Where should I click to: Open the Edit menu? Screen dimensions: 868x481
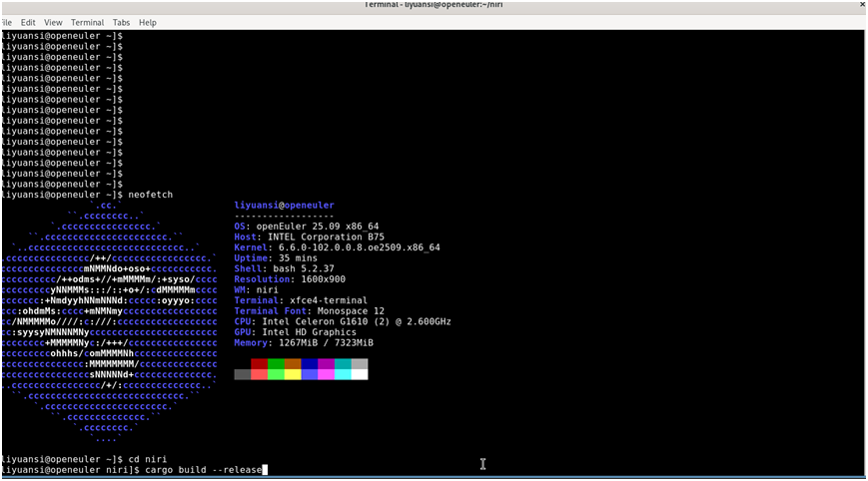(28, 23)
